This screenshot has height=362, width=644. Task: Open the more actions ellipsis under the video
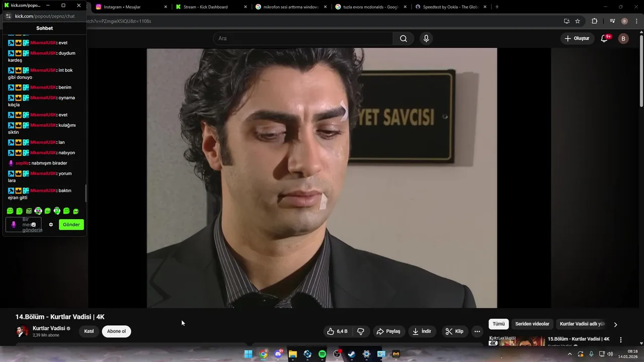click(477, 331)
